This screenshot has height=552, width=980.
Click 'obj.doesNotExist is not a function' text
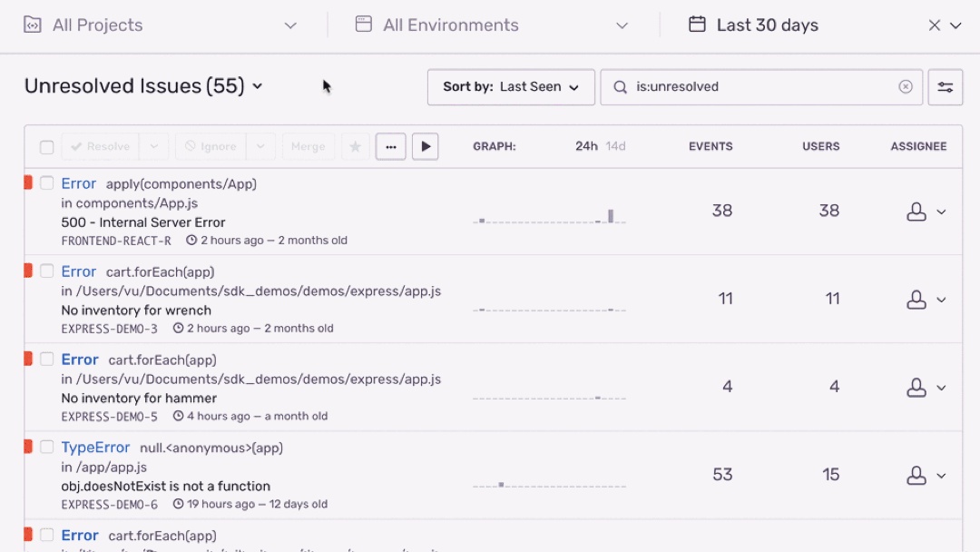coord(166,487)
